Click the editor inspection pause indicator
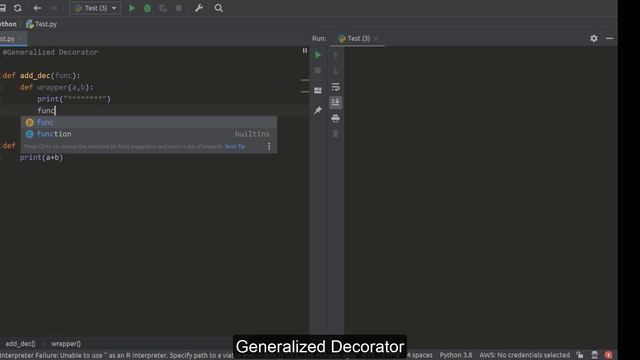 click(x=304, y=51)
